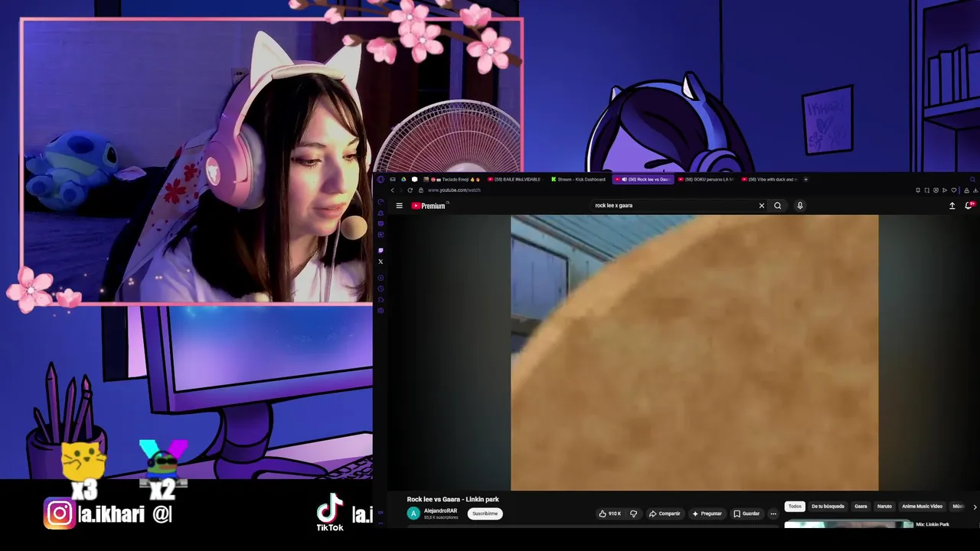The image size is (980, 551).
Task: Click the browser tab search magnifier icon
Action: (972, 179)
